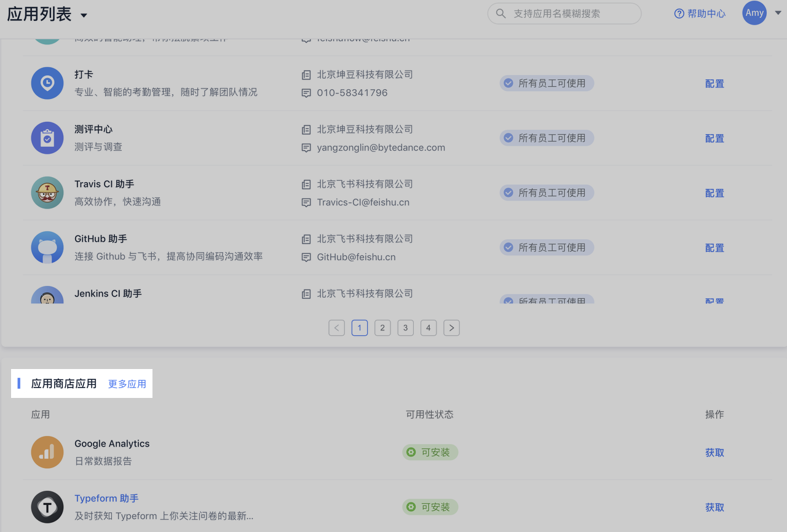Open 更多应用 link
787x532 pixels.
tap(127, 384)
